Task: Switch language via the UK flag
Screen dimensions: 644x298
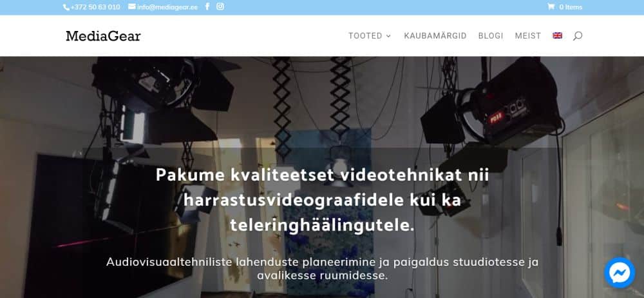Action: 557,36
